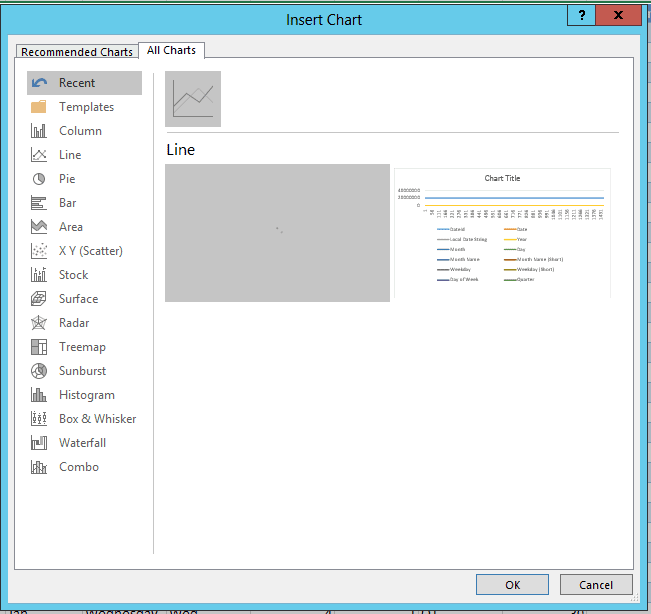This screenshot has width=651, height=614.
Task: Open the Templates folder category
Action: 85,107
